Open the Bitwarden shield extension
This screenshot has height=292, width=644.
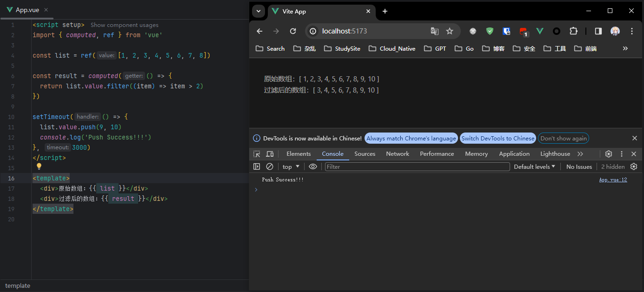click(x=506, y=31)
